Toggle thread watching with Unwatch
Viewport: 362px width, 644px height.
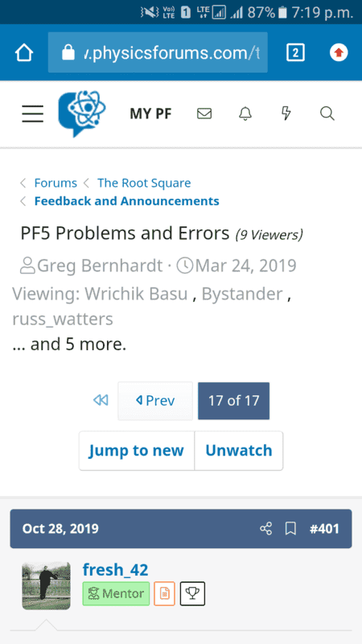[239, 451]
